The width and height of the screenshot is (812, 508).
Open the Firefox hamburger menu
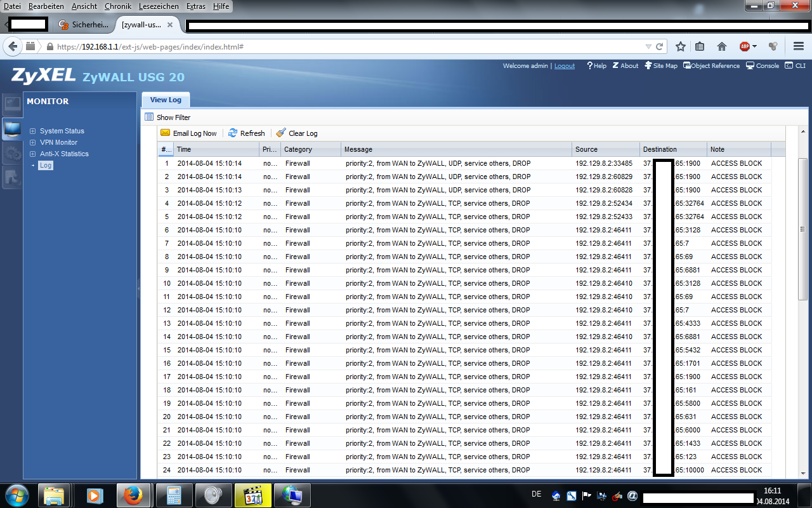tap(799, 46)
